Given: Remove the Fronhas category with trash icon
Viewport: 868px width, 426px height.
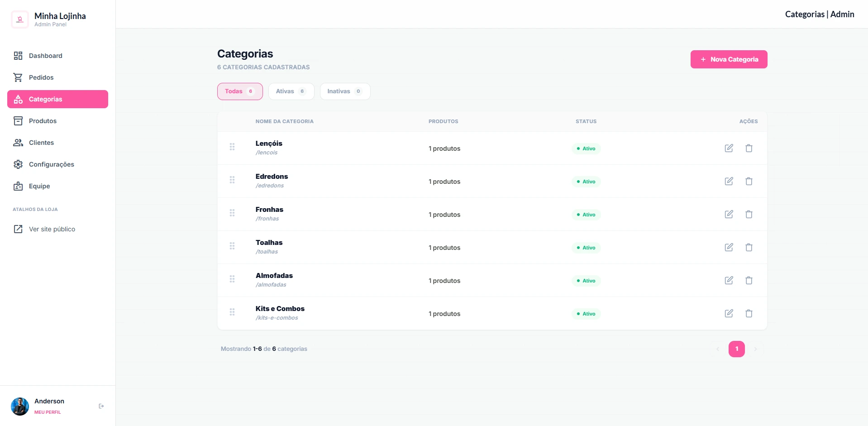Looking at the screenshot, I should pyautogui.click(x=749, y=214).
